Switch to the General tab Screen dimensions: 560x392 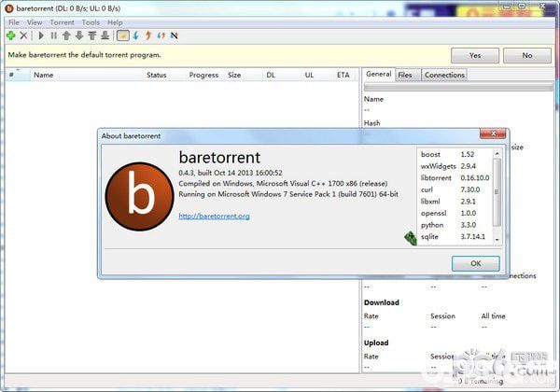[379, 75]
